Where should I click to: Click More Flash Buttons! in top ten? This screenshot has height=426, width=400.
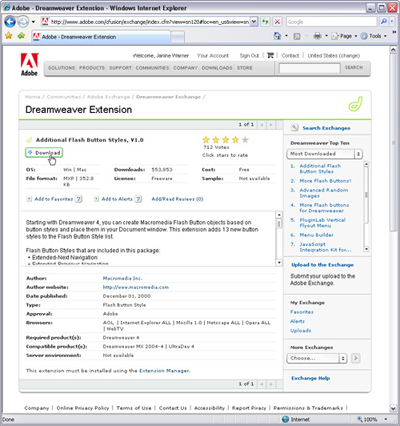[325, 181]
